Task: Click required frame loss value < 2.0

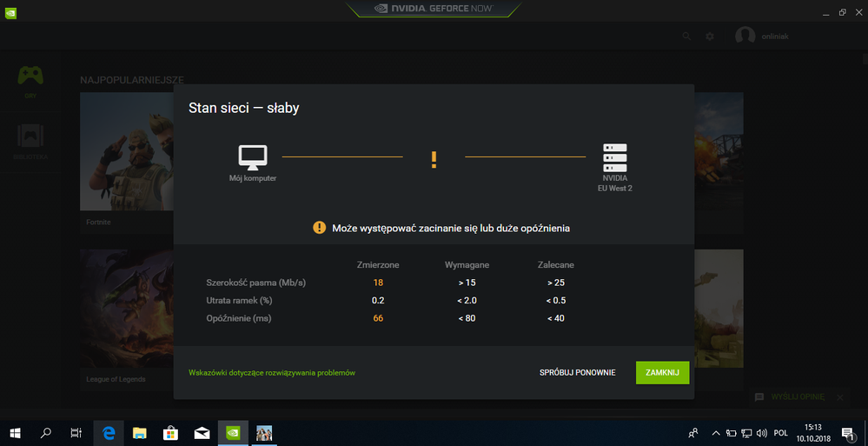Action: point(467,300)
